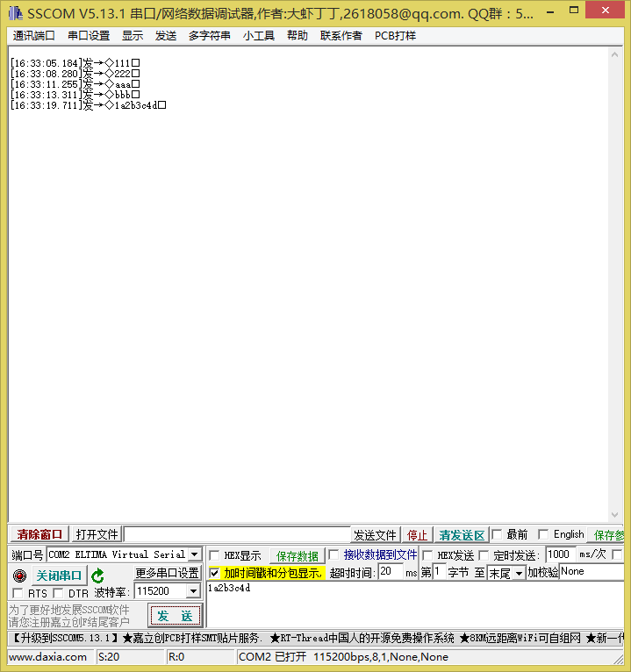Click the 发送文件 button

375,535
